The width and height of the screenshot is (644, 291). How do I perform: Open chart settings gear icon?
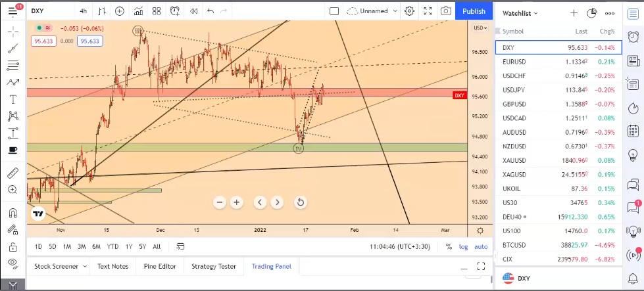410,11
